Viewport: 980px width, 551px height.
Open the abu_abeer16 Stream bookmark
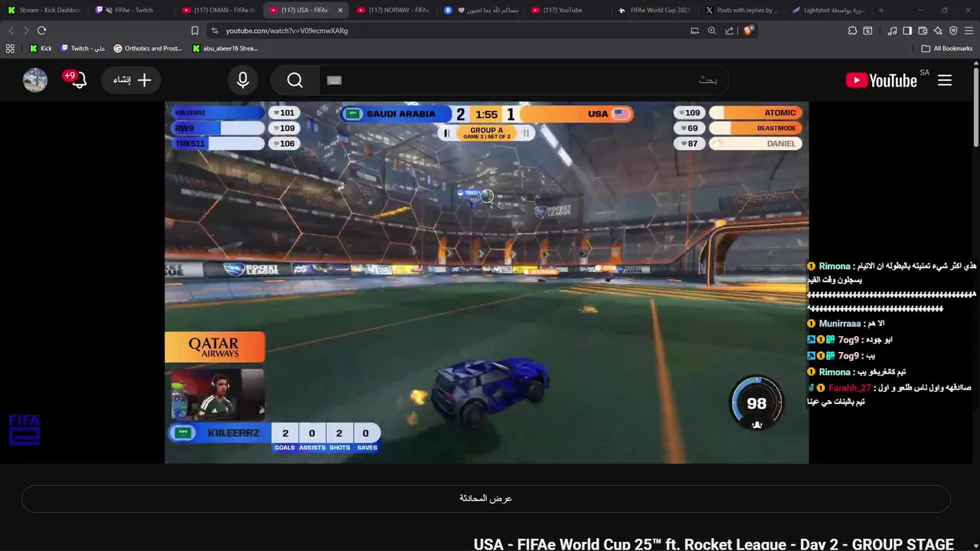[225, 48]
